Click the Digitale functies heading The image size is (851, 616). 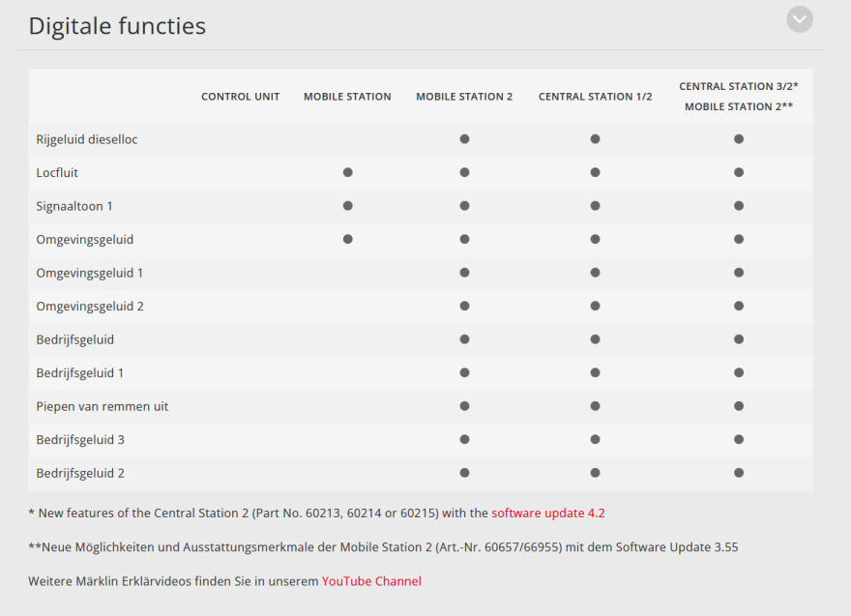(117, 26)
